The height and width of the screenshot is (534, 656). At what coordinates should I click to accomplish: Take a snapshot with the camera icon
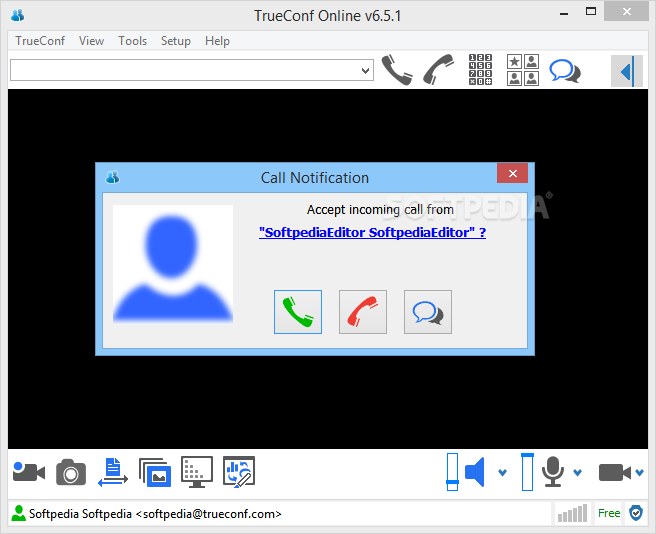point(71,472)
